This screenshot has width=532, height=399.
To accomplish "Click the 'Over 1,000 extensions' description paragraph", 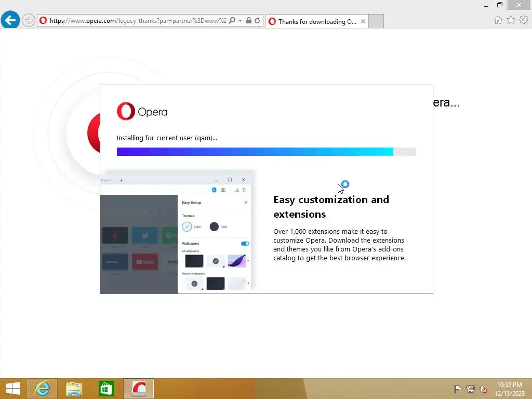I will [340, 245].
